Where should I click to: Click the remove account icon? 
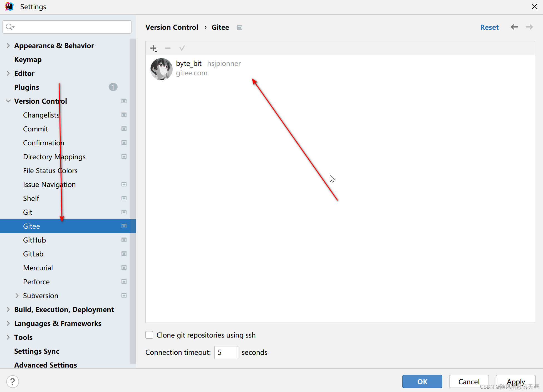coord(168,48)
